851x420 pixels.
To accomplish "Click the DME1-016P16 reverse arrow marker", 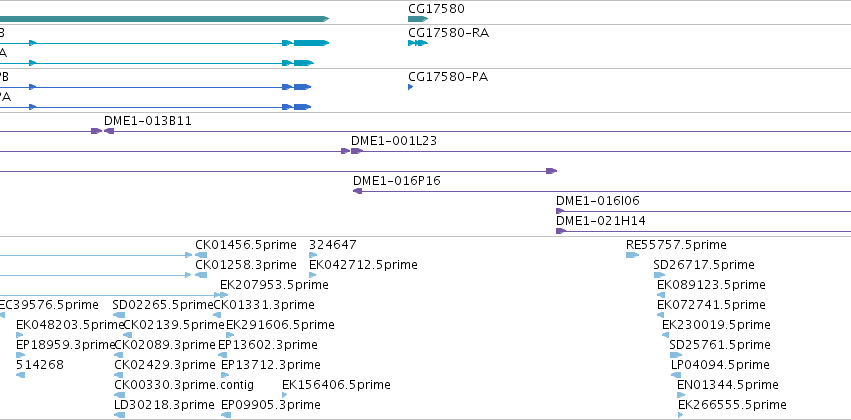I will point(357,191).
